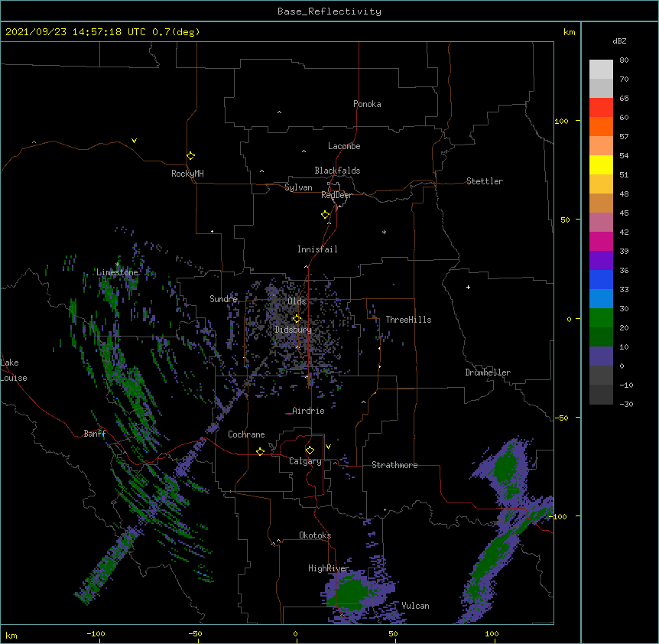Viewport: 659px width, 644px height.
Task: Click the white 80 dBZ legend swatch
Action: (x=601, y=70)
